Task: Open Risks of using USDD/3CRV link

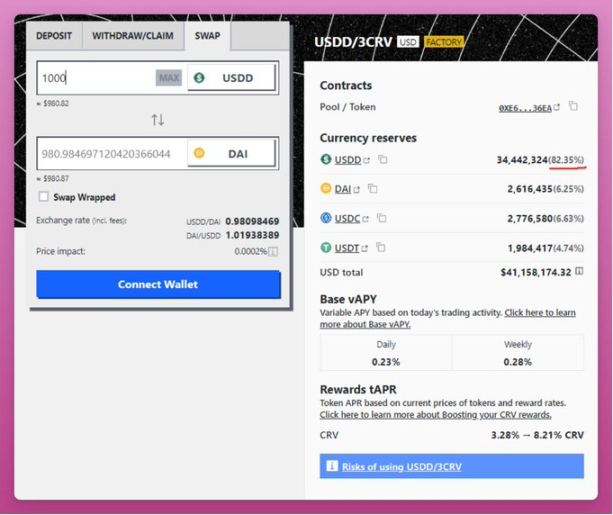Action: (x=401, y=467)
